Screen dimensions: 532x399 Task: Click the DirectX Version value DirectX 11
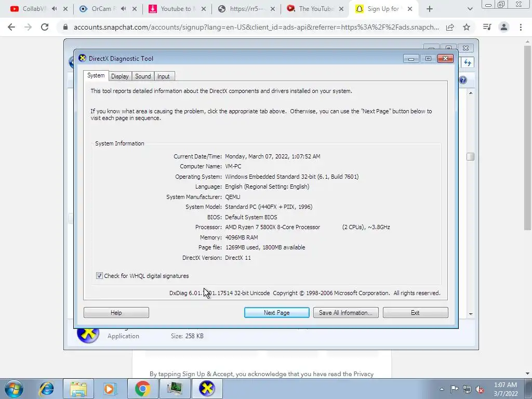(x=238, y=258)
